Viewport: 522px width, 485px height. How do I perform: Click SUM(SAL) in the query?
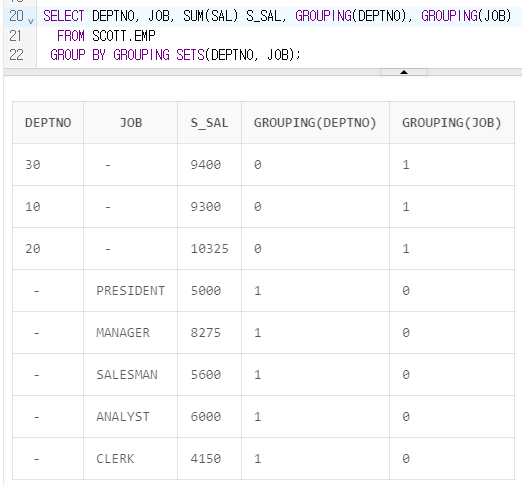(x=210, y=16)
